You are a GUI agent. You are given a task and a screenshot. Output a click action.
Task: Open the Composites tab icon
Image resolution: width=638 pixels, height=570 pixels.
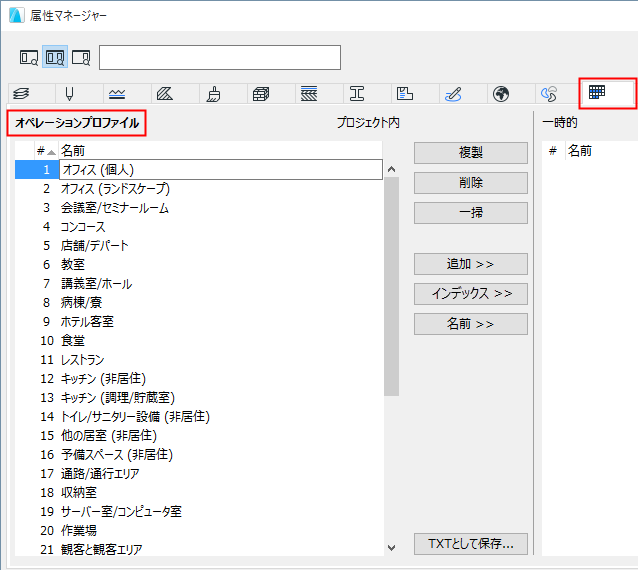tap(309, 94)
